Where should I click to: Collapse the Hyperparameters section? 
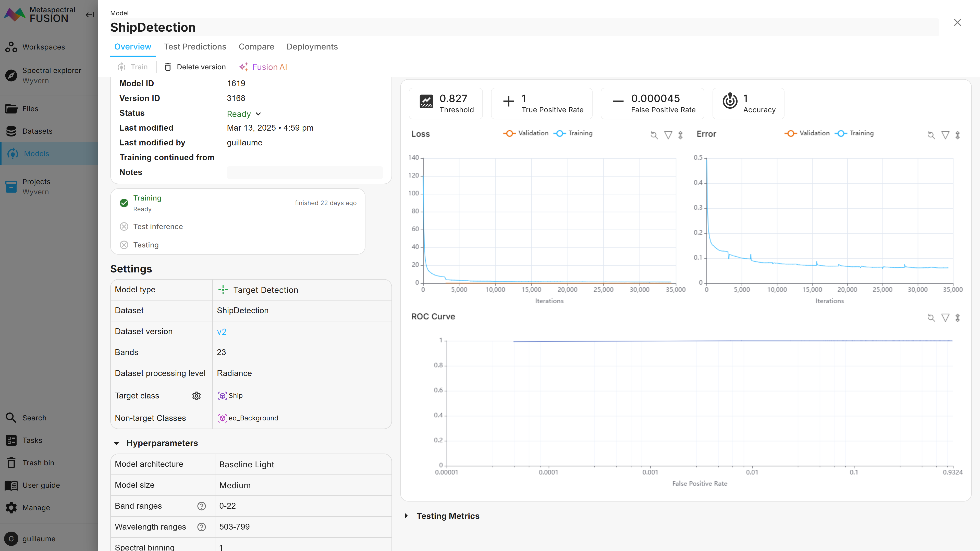116,443
